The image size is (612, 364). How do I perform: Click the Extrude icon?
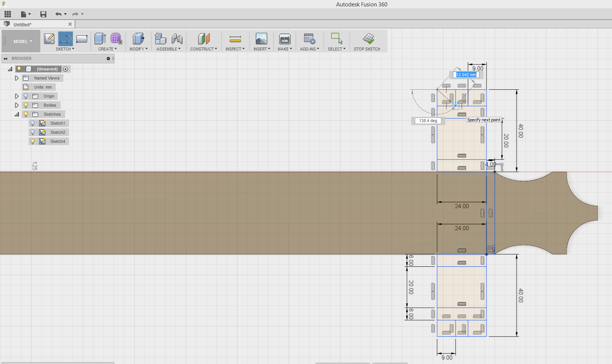click(100, 38)
